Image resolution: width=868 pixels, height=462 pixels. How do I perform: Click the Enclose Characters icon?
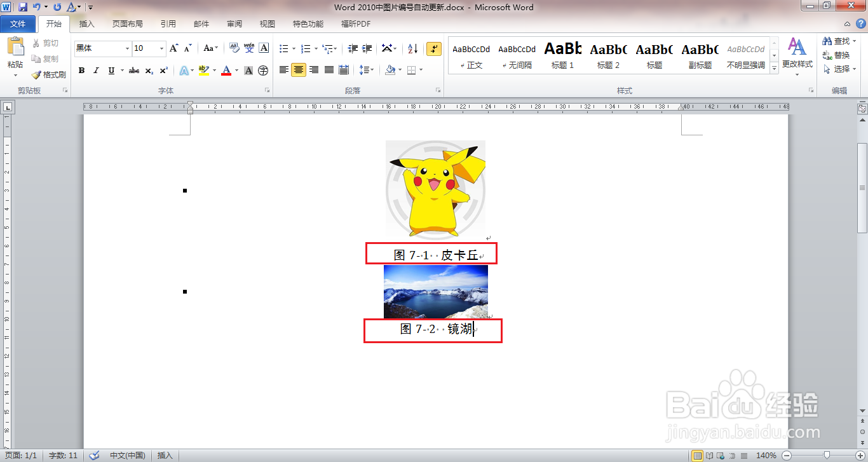coord(263,71)
